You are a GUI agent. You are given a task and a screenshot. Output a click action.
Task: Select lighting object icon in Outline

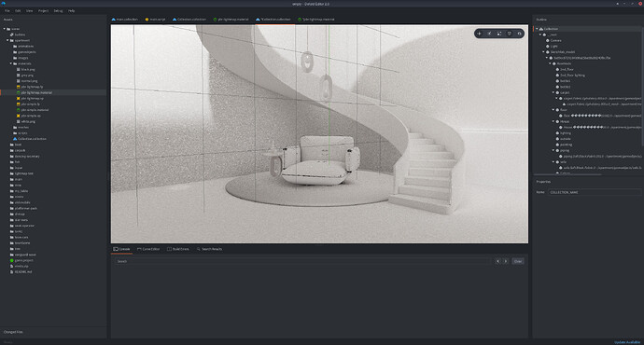557,133
